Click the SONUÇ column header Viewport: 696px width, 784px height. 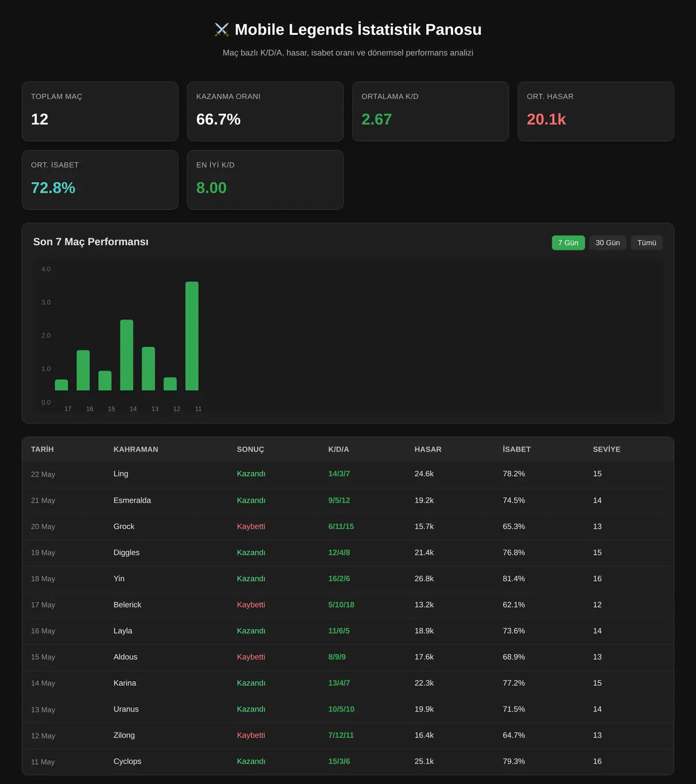click(x=250, y=449)
